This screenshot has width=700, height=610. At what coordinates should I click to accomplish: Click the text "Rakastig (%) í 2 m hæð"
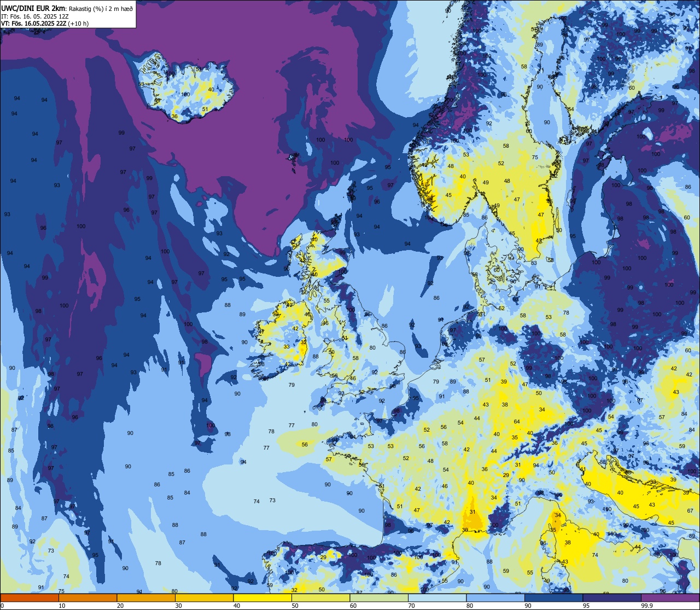(101, 9)
